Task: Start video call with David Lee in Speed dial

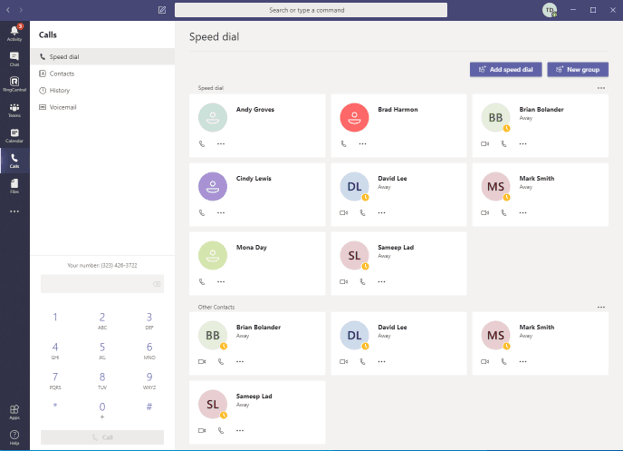Action: (344, 213)
